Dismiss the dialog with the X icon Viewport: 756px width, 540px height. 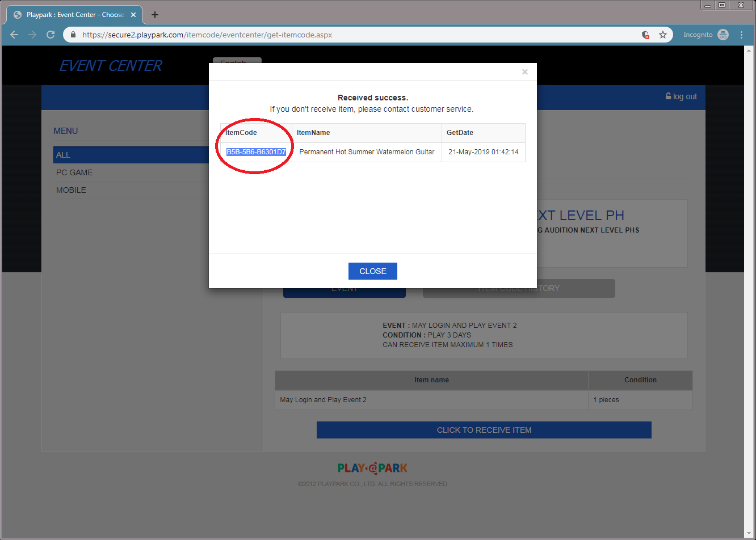coord(525,71)
